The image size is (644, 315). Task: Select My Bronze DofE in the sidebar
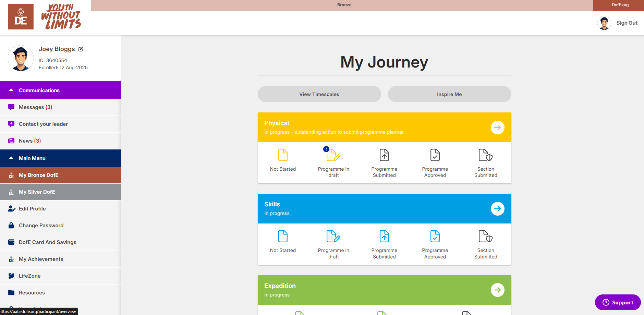click(x=38, y=175)
